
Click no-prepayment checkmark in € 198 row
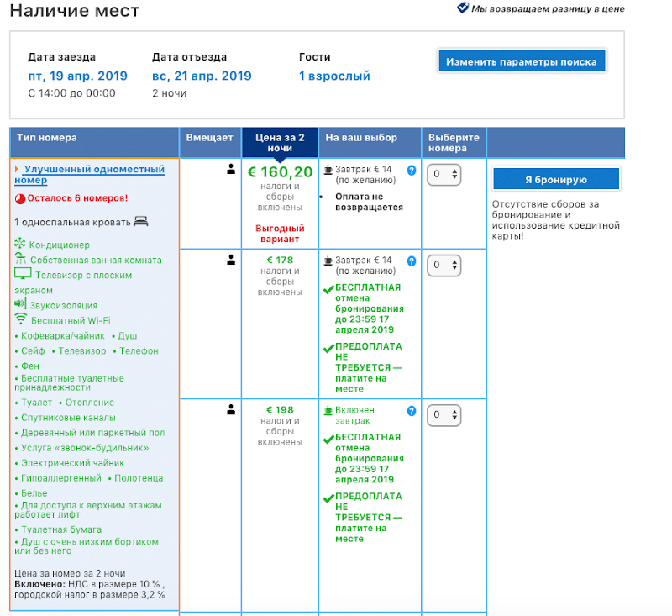[x=328, y=498]
